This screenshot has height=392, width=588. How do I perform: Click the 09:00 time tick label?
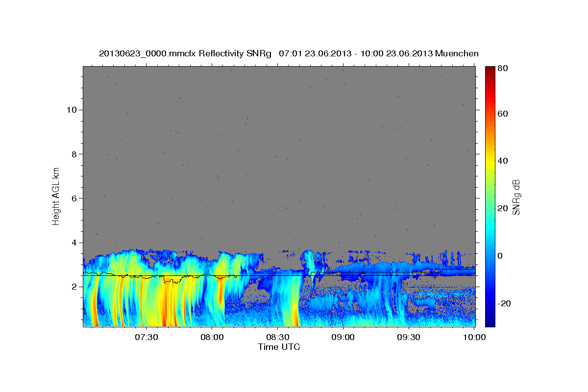343,338
